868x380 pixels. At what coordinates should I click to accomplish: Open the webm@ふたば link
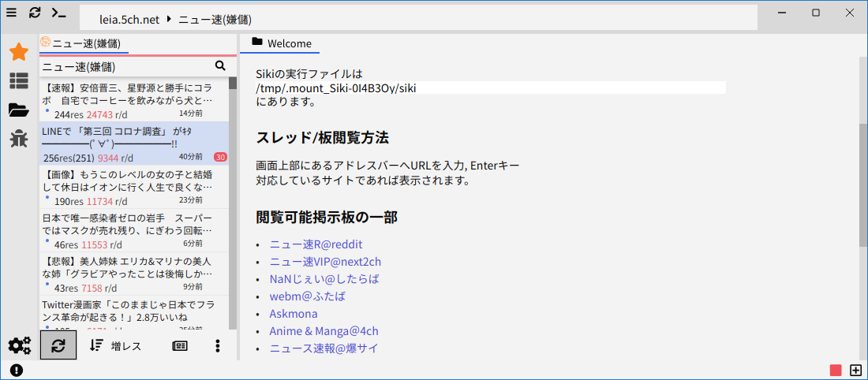pyautogui.click(x=307, y=296)
